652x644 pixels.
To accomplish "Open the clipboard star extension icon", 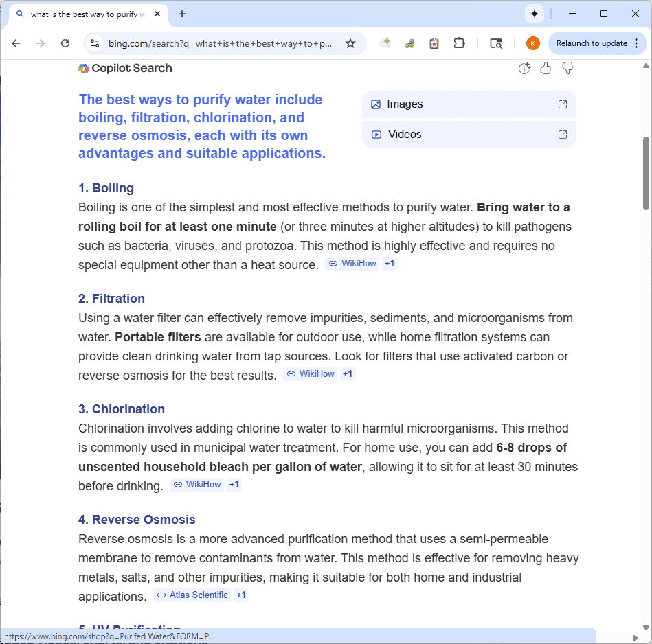I will pos(434,43).
